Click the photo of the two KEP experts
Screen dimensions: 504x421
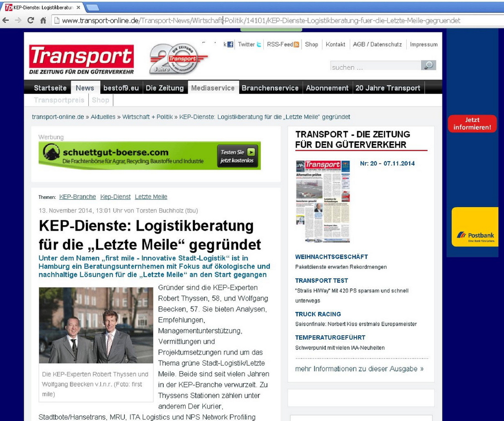point(96,325)
